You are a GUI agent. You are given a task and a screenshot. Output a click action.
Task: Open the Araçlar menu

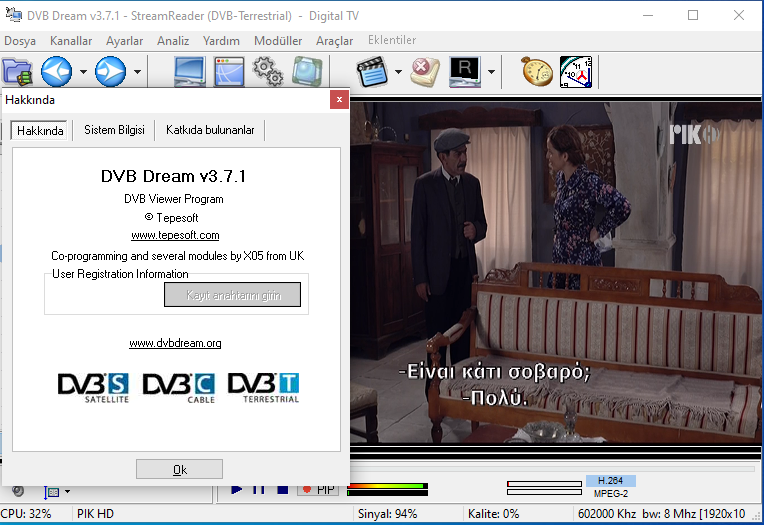click(x=335, y=41)
